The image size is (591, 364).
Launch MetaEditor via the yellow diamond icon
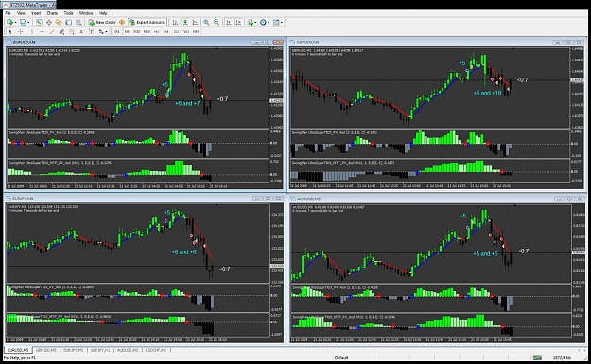click(x=122, y=23)
